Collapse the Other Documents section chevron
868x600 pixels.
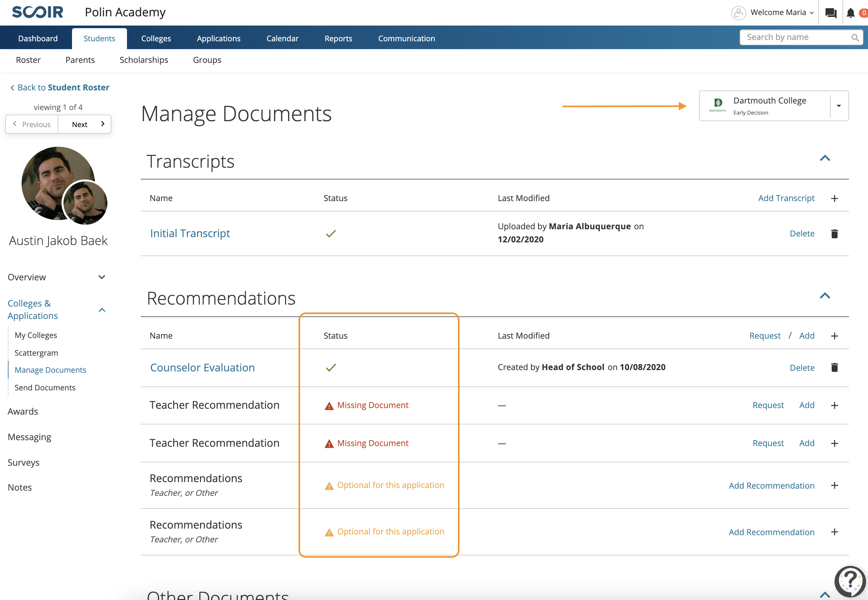(x=825, y=595)
